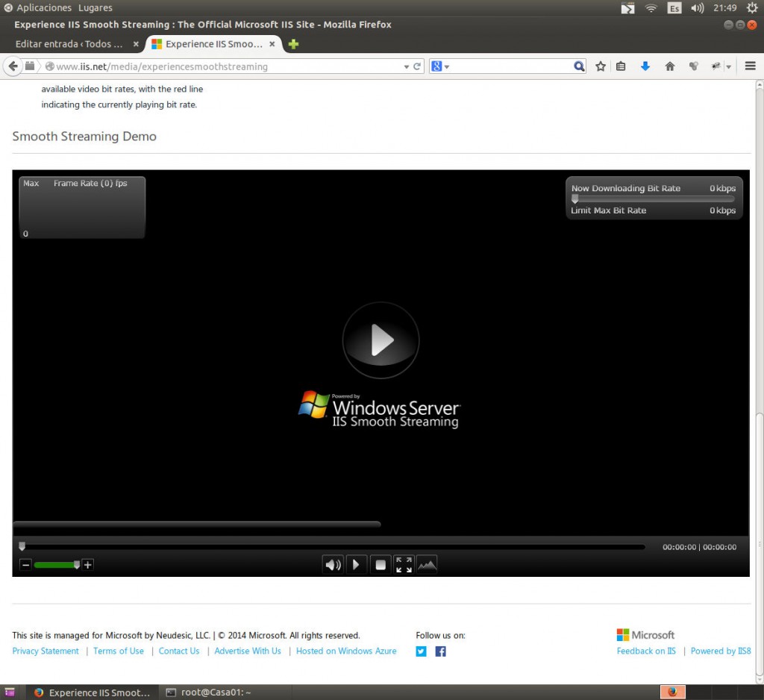Image resolution: width=764 pixels, height=700 pixels.
Task: Decrease volume with the minus control
Action: [x=25, y=565]
